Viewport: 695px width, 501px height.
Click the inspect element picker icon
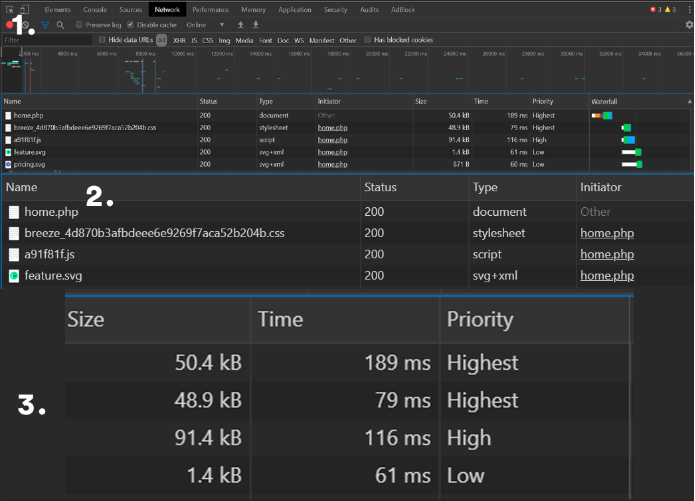[x=8, y=9]
